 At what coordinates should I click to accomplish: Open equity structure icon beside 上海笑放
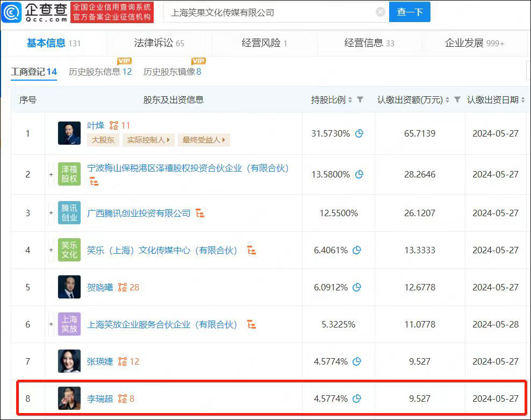pos(252,325)
